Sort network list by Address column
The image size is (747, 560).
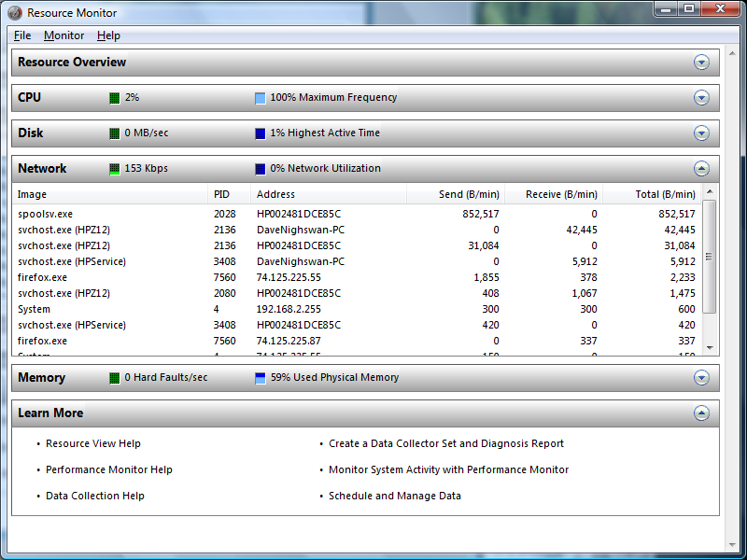click(329, 194)
